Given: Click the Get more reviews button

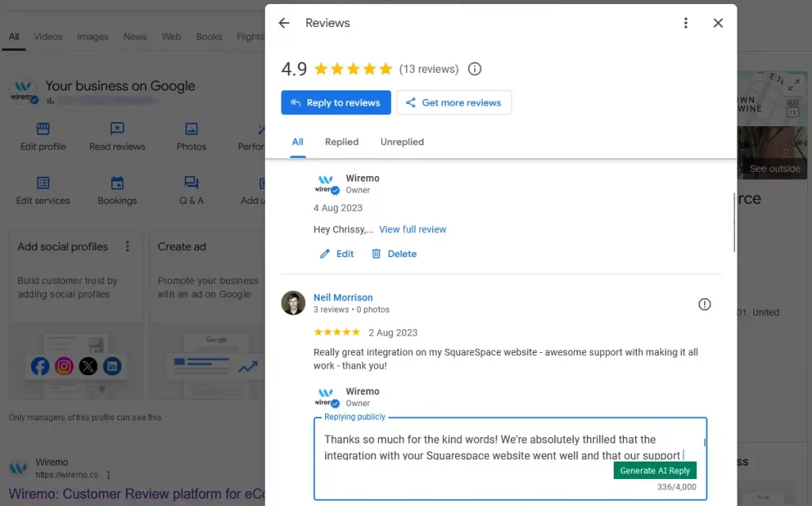Looking at the screenshot, I should (454, 102).
